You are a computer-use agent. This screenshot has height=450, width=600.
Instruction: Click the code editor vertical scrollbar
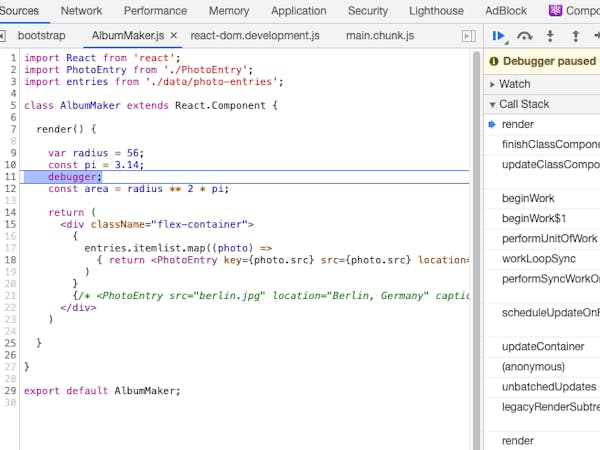[476, 251]
